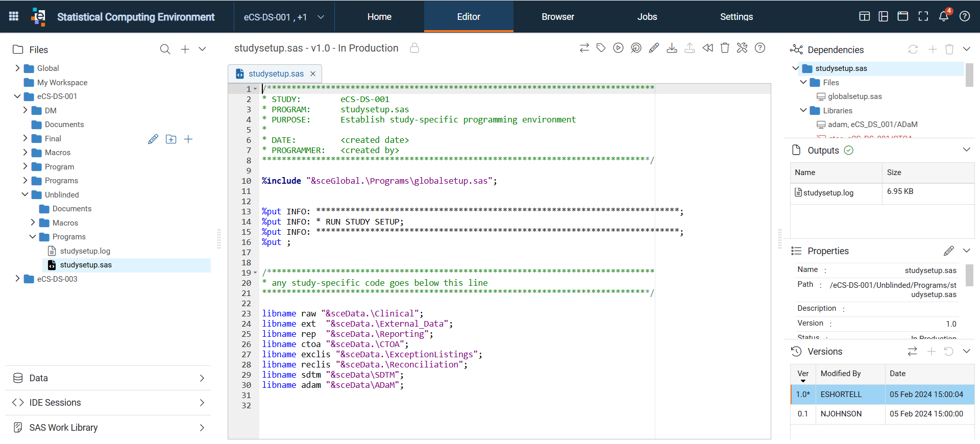This screenshot has width=980, height=444.
Task: Collapse the Dependencies panel chevron
Action: (966, 50)
